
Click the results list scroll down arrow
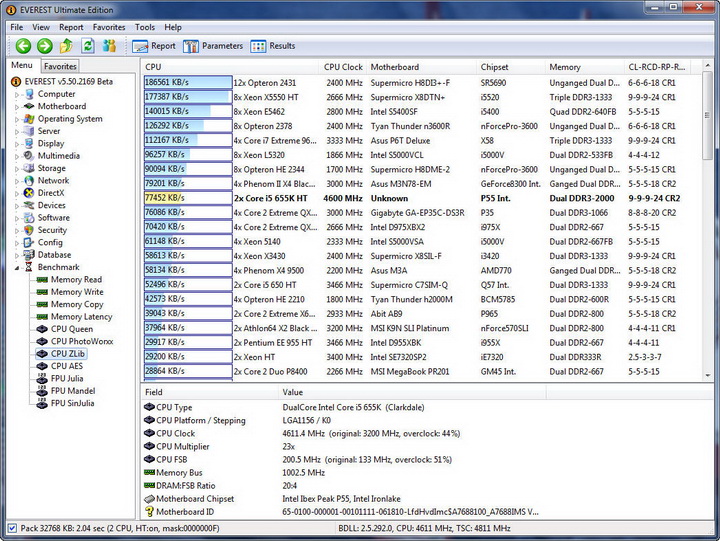(x=708, y=375)
